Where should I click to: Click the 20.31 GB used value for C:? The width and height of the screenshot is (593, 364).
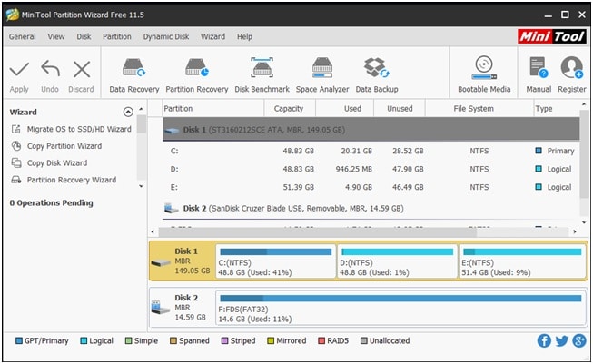[x=356, y=151]
